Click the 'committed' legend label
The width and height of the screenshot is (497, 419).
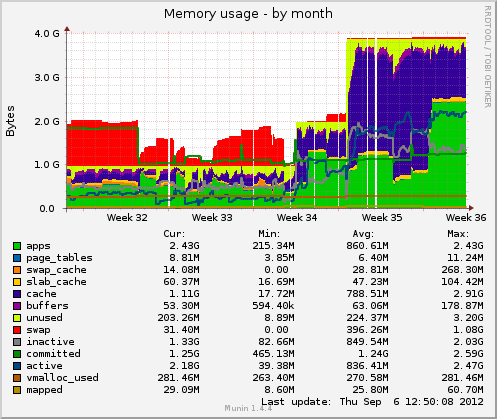point(53,354)
